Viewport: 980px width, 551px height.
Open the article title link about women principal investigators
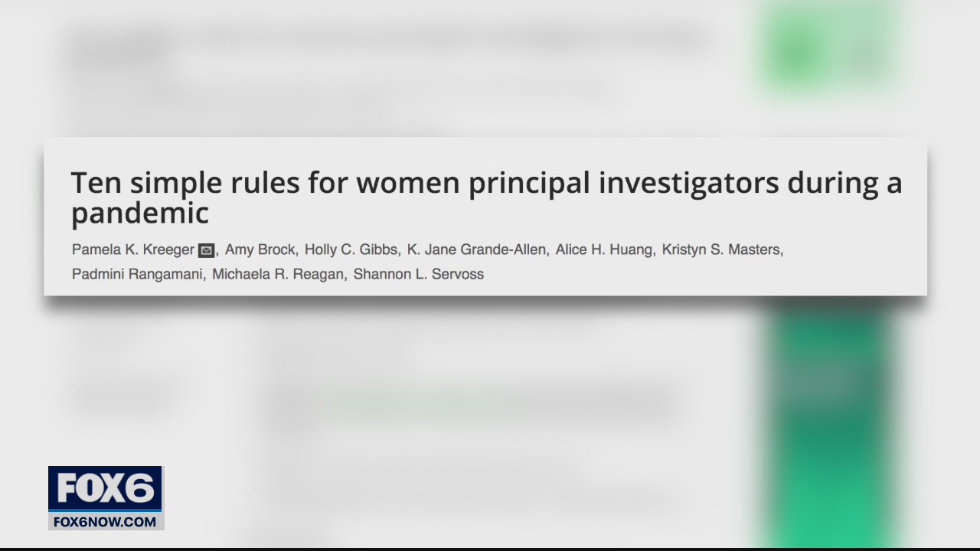(x=486, y=197)
